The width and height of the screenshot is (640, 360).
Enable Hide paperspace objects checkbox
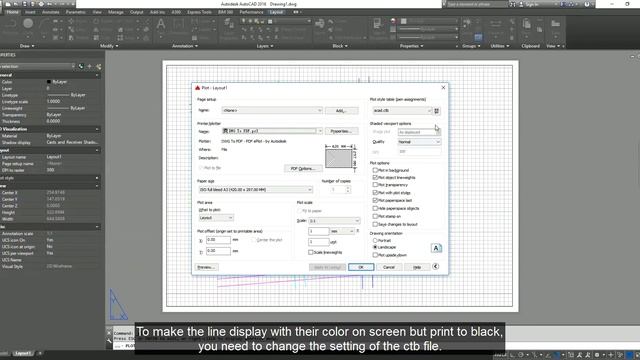click(x=375, y=208)
